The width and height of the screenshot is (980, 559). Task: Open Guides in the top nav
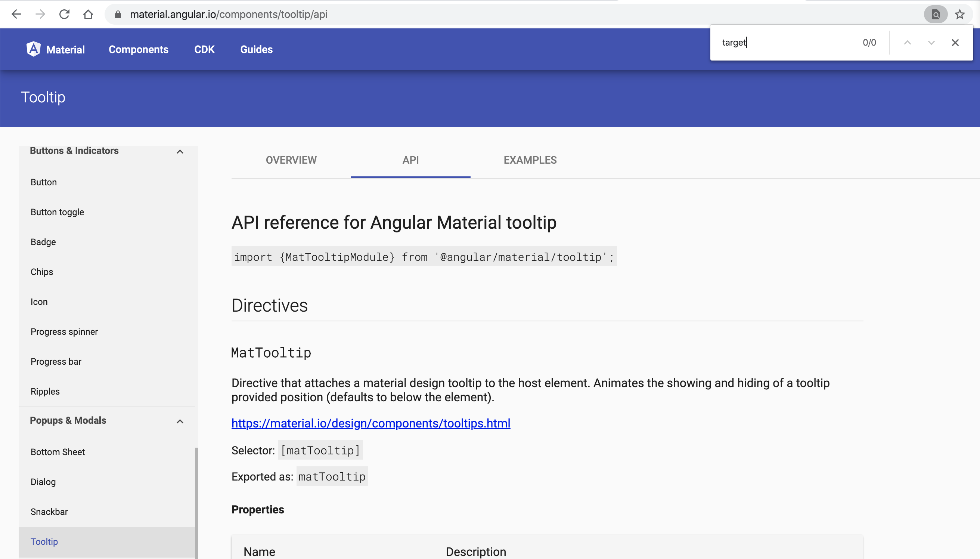click(256, 50)
